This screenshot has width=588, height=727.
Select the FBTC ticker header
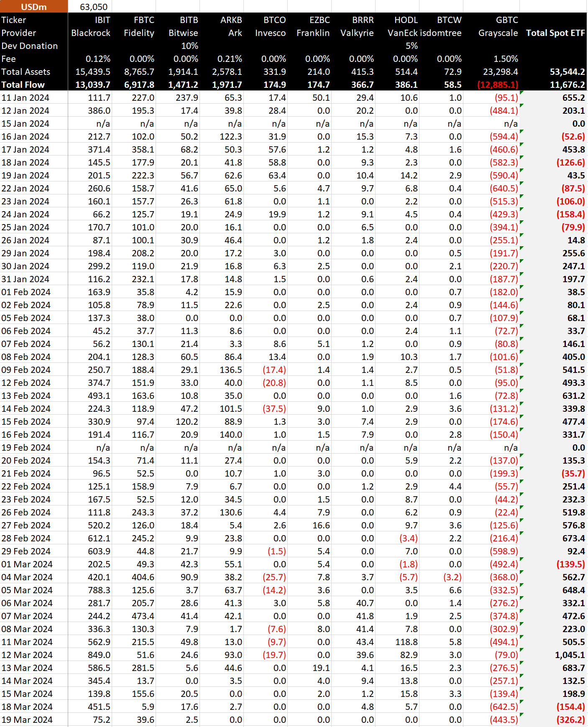(x=144, y=20)
